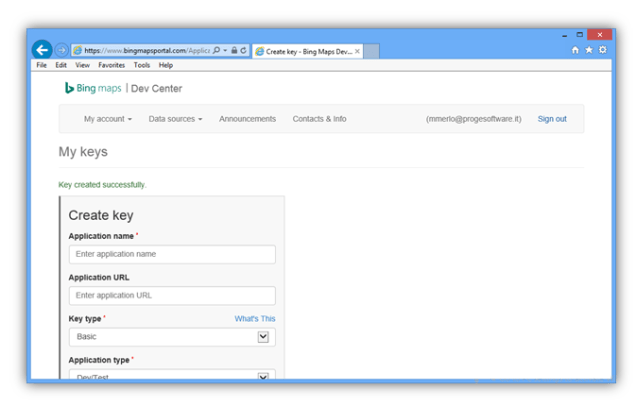Image resolution: width=636 pixels, height=407 pixels.
Task: Open the Application type dropdown
Action: pos(172,377)
